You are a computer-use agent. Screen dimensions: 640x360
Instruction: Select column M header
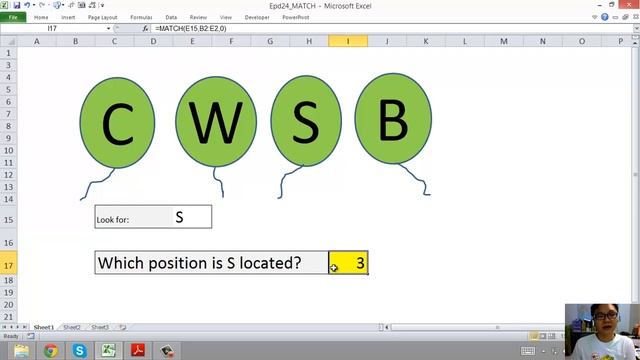(504, 41)
